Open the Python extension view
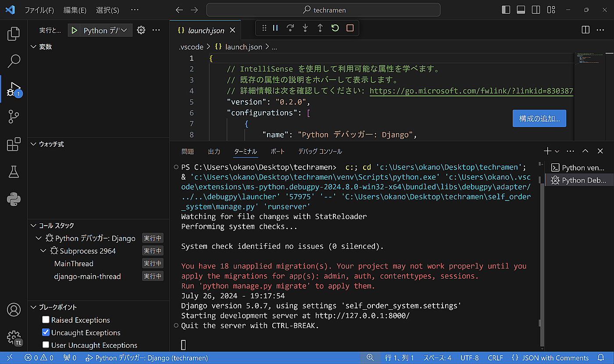Viewport: 614px width, 364px height. (14, 199)
